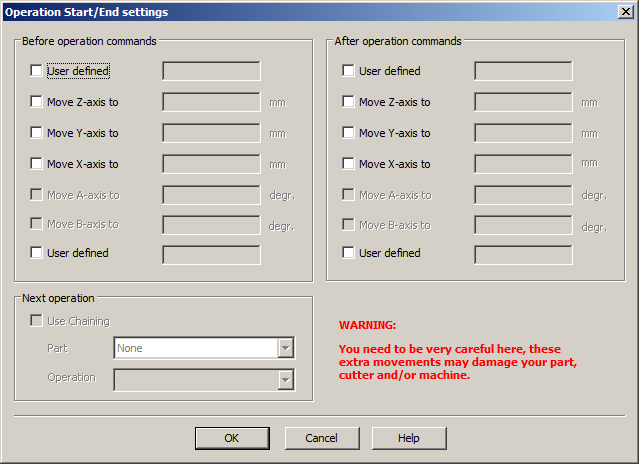639x464 pixels.
Task: Click before-operation Move Z-axis value field
Action: 211,102
